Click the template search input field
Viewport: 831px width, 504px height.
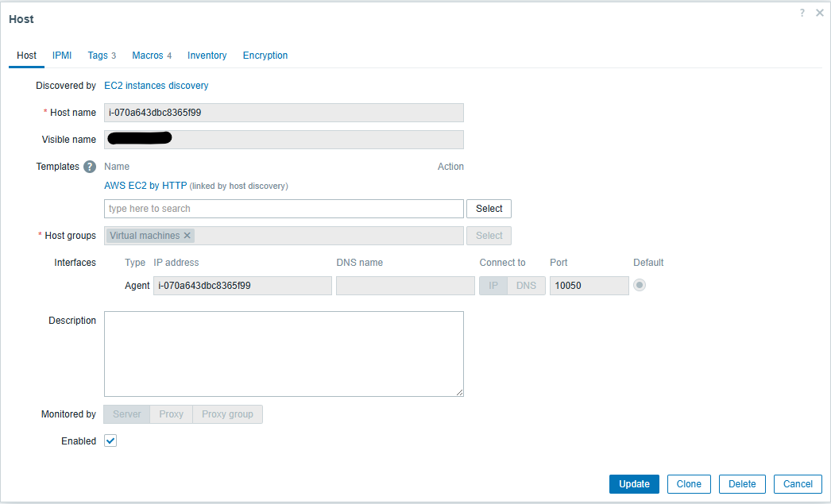pyautogui.click(x=284, y=209)
